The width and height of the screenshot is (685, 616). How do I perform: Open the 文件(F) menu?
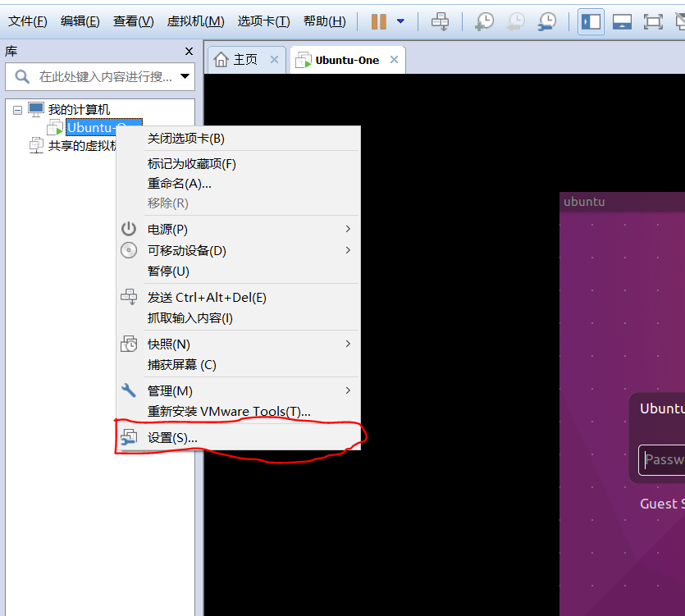28,21
